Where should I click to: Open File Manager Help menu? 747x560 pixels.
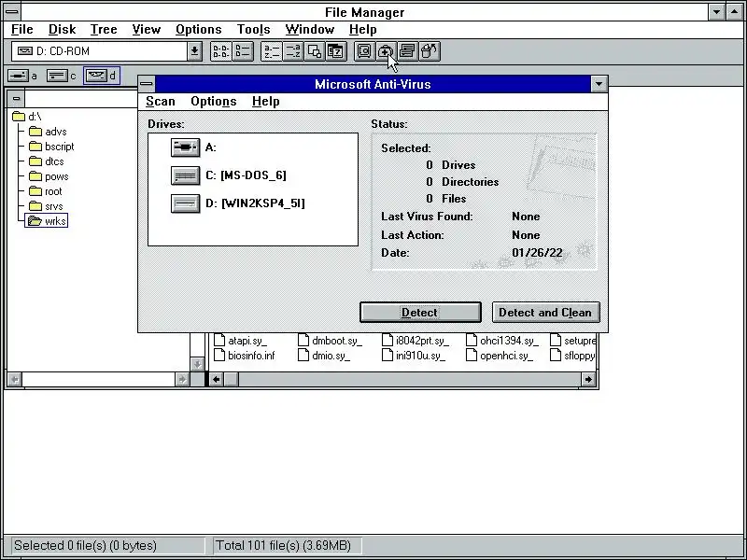click(362, 30)
